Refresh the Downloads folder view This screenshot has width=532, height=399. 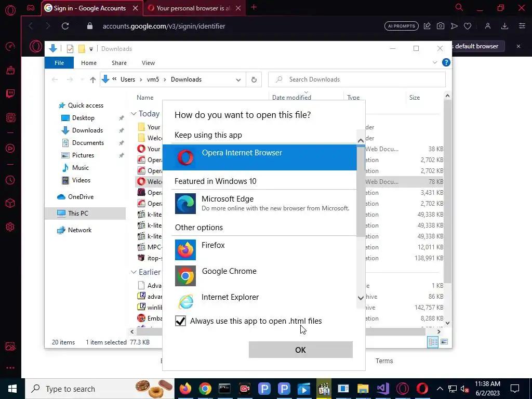point(254,79)
